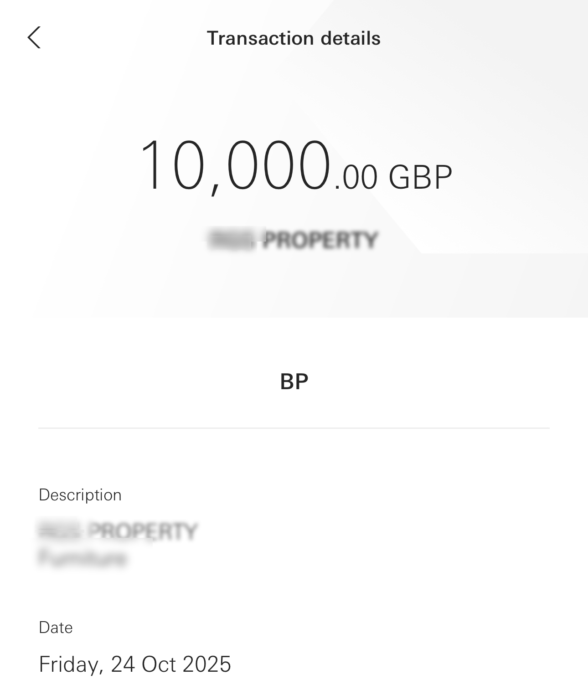Click the .00 decimal portion of amount
This screenshot has height=700, width=588.
pos(356,177)
